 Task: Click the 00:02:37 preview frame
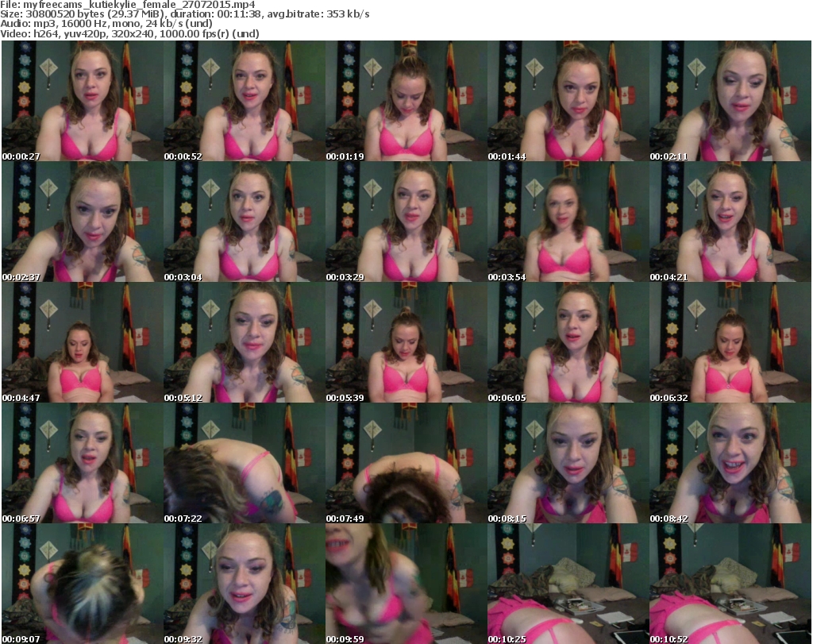(x=83, y=222)
